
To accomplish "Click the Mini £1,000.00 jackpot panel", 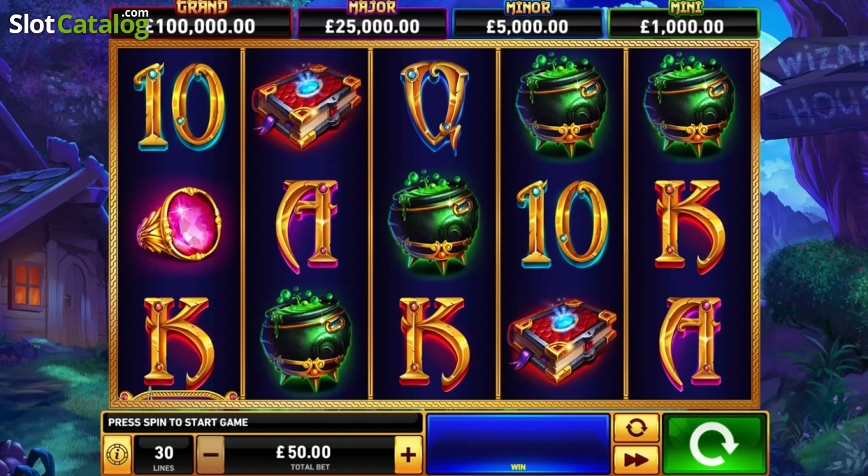I will pyautogui.click(x=683, y=23).
